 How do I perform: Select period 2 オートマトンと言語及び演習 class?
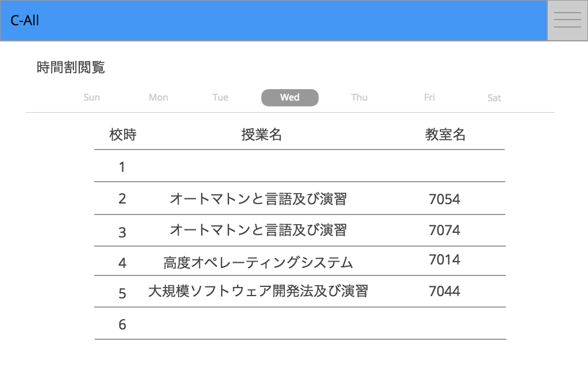(x=258, y=199)
